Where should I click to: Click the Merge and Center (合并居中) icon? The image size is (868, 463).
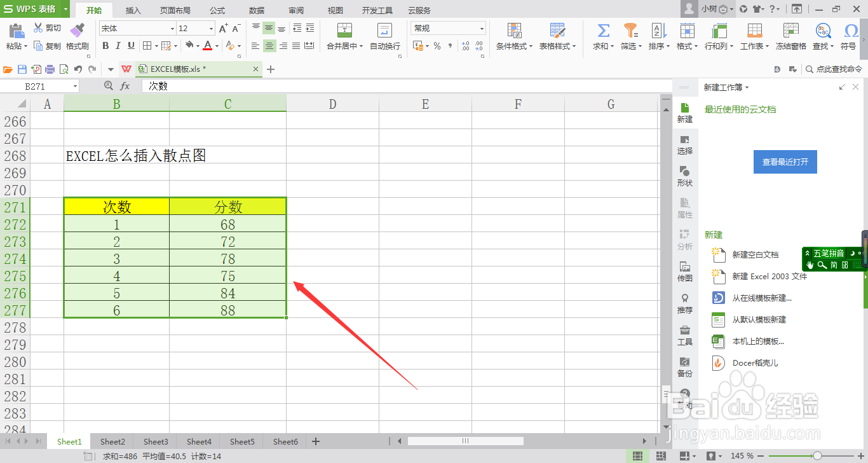pyautogui.click(x=344, y=31)
